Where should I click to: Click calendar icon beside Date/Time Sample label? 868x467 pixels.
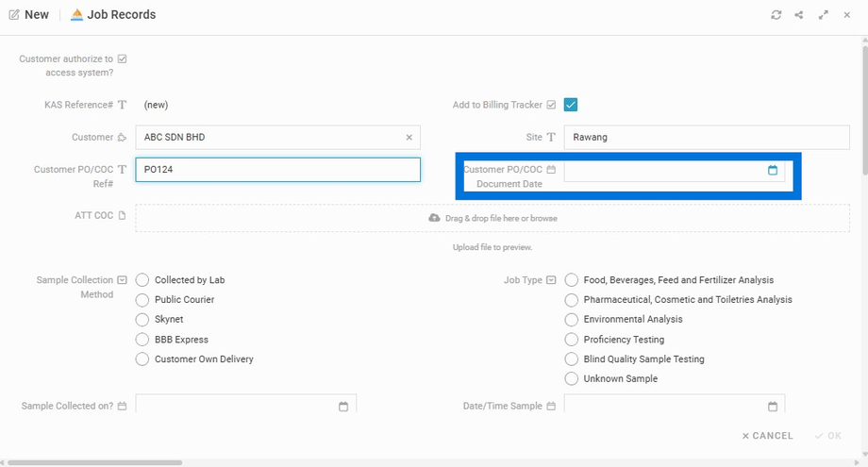click(x=551, y=406)
